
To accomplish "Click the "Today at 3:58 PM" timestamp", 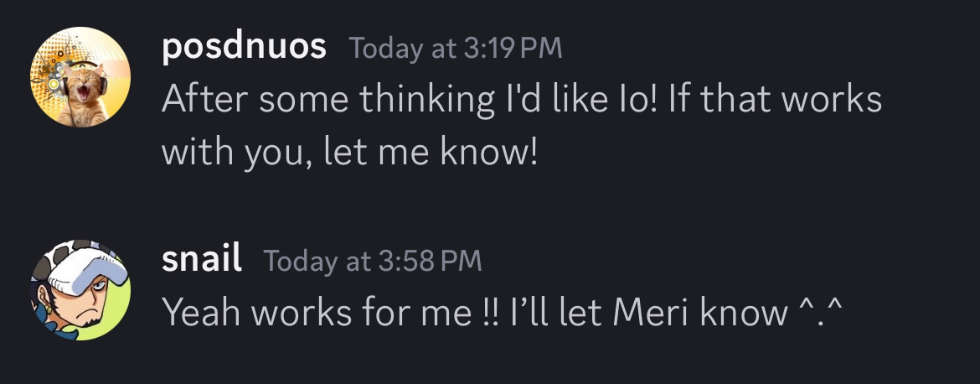I will point(373,262).
